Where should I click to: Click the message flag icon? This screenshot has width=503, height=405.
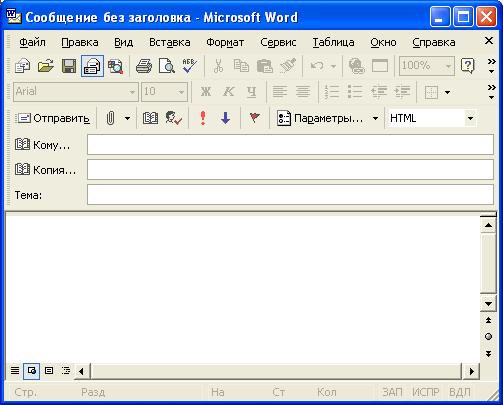click(x=254, y=118)
